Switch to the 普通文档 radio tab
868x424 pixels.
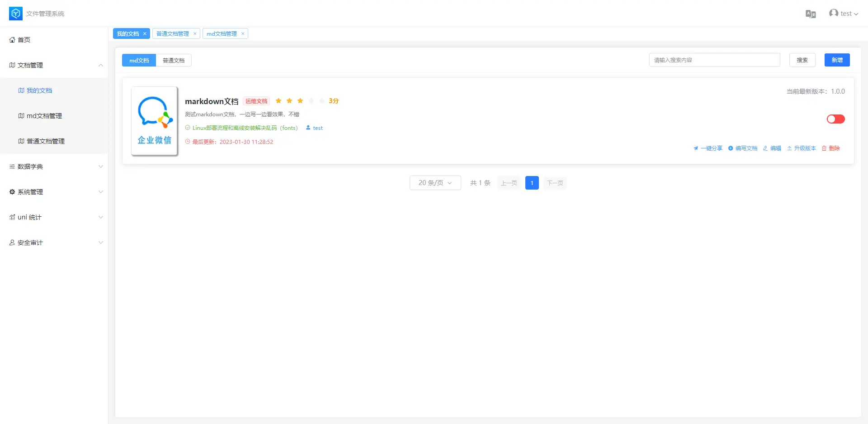click(174, 60)
